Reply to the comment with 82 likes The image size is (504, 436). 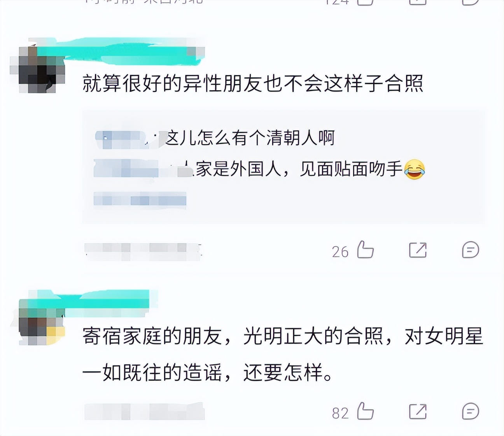tap(470, 411)
